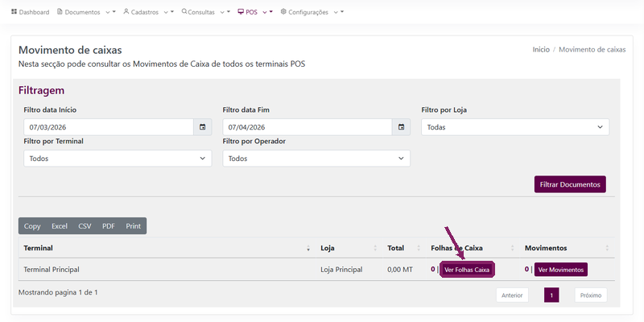Click the Cadastros dropdown chevron
Image resolution: width=644 pixels, height=322 pixels.
point(166,12)
